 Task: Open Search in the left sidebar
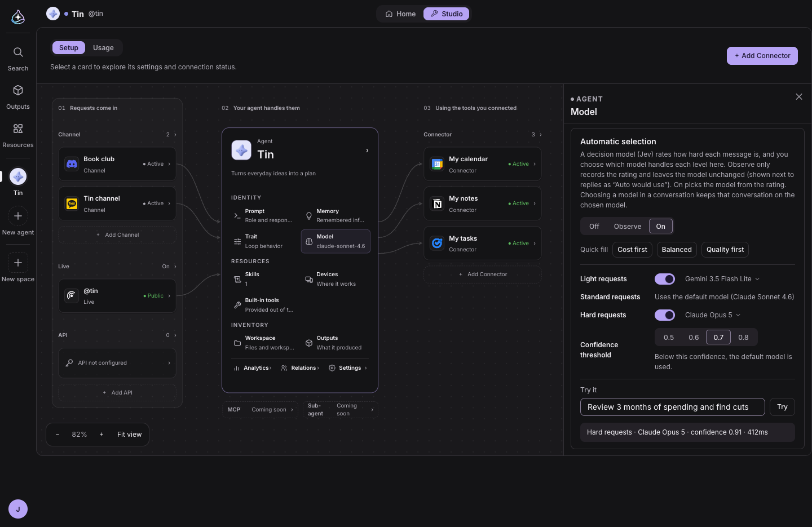pos(18,59)
